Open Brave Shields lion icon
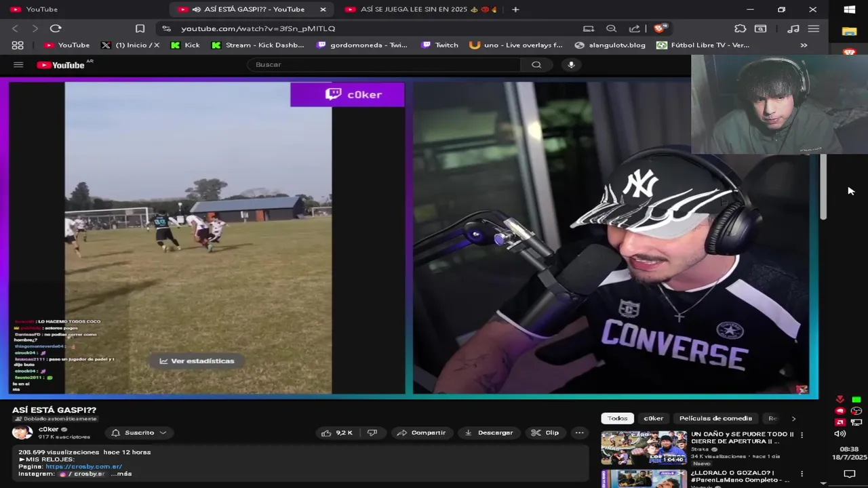This screenshot has width=868, height=488. [x=660, y=28]
